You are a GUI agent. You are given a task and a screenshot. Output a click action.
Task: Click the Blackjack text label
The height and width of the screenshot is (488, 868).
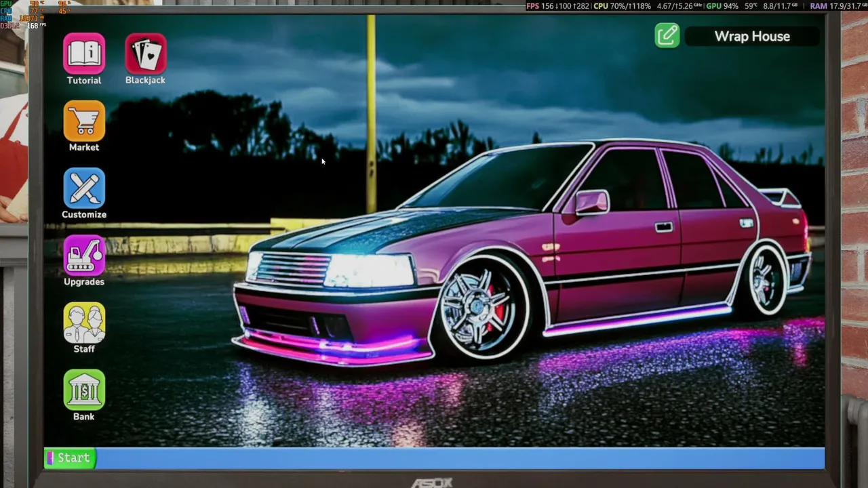[145, 80]
